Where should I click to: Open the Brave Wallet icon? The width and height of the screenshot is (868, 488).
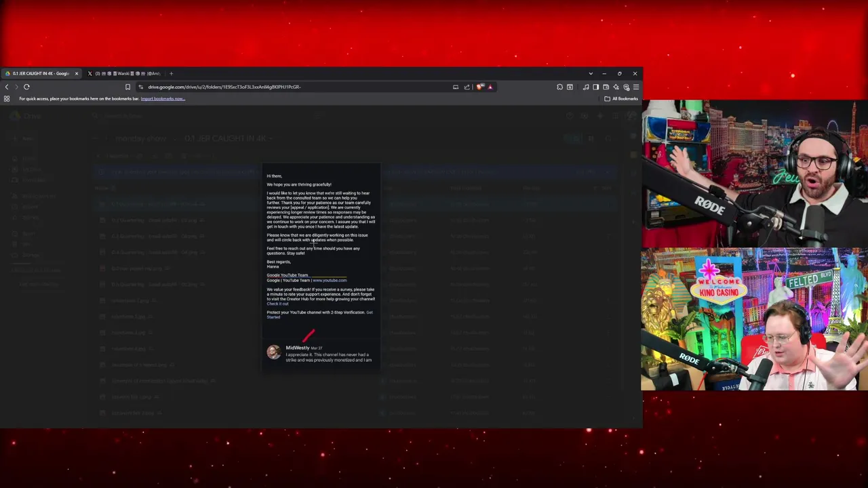[x=606, y=87]
